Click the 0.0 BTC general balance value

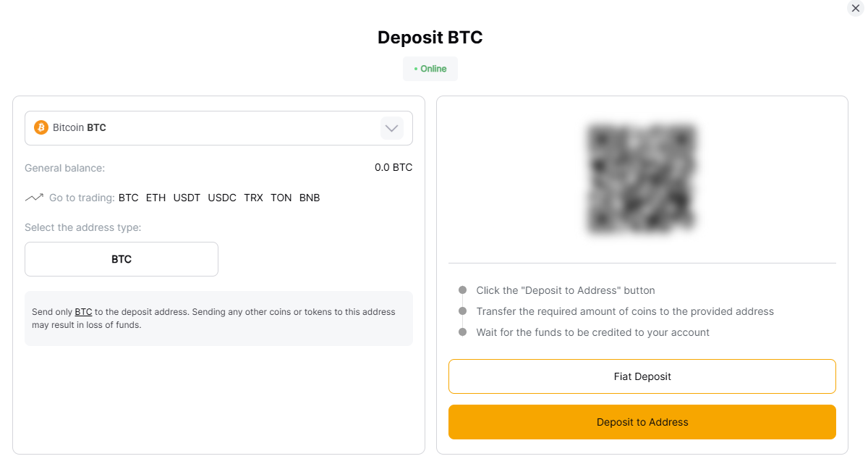[393, 167]
